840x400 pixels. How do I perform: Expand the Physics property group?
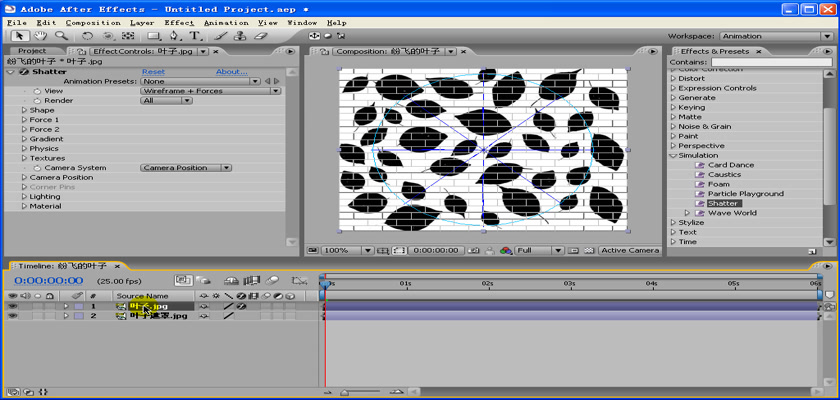click(25, 148)
